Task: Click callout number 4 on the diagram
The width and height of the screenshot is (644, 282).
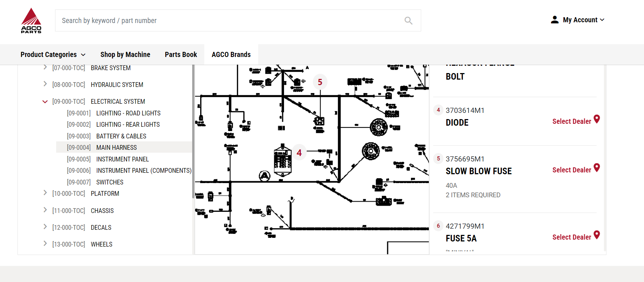Action: [299, 153]
